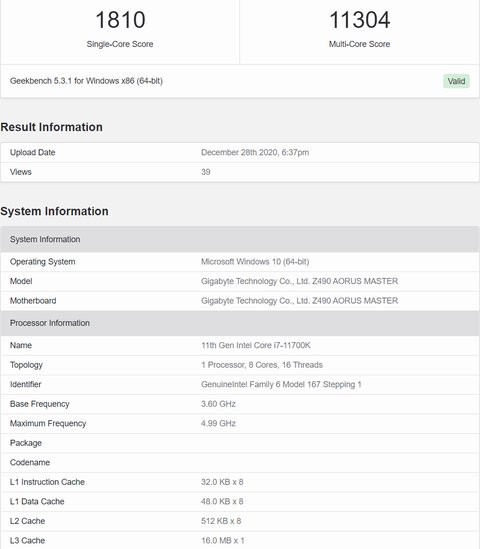The width and height of the screenshot is (480, 549).
Task: Click the Operating System label
Action: point(42,262)
